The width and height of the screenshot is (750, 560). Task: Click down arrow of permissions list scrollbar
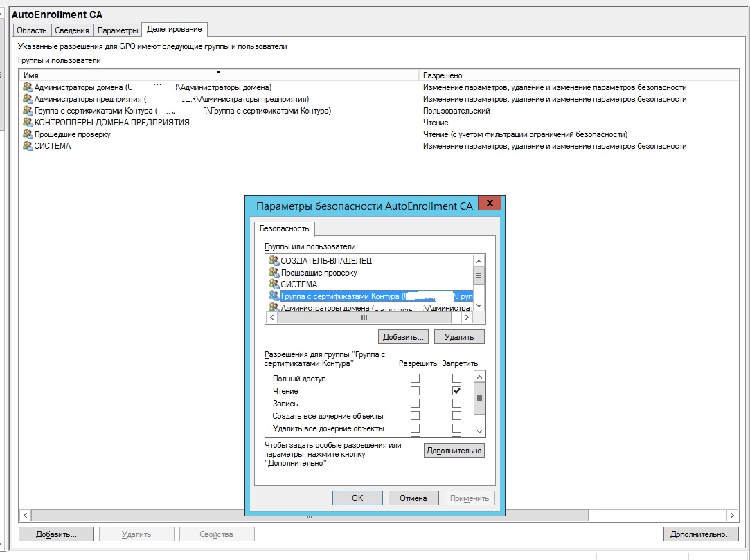(479, 431)
